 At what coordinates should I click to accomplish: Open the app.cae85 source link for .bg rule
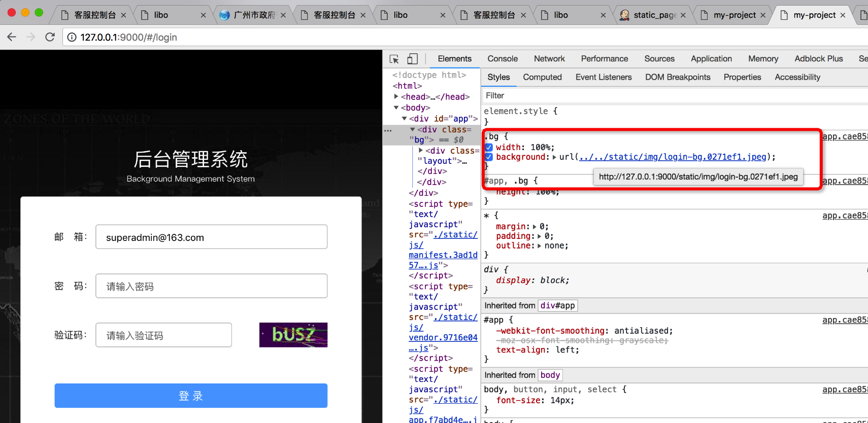pos(845,136)
